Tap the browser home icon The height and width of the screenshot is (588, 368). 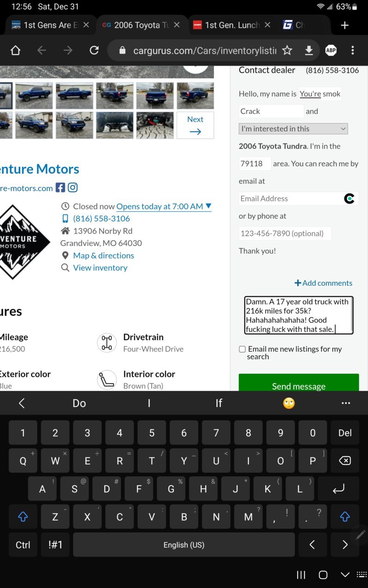tap(15, 51)
